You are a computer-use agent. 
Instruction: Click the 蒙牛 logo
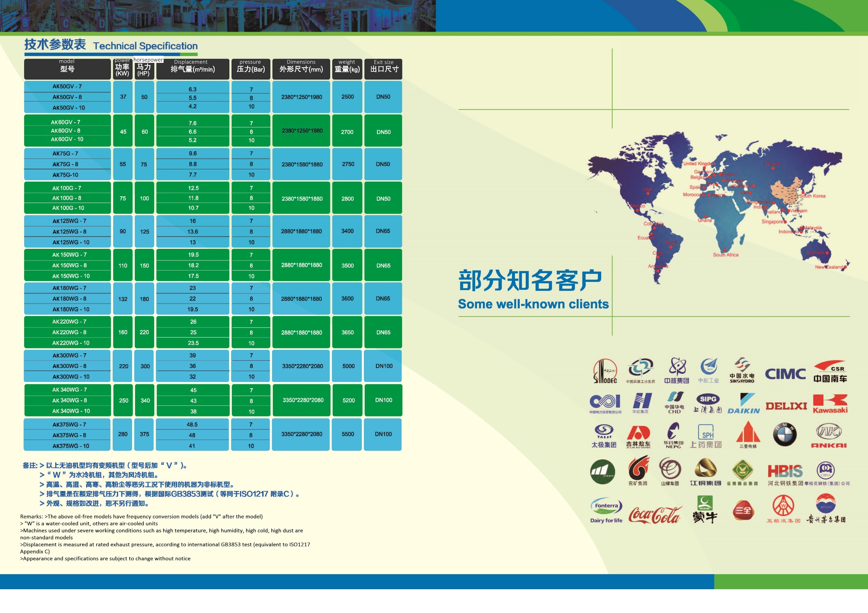click(705, 509)
